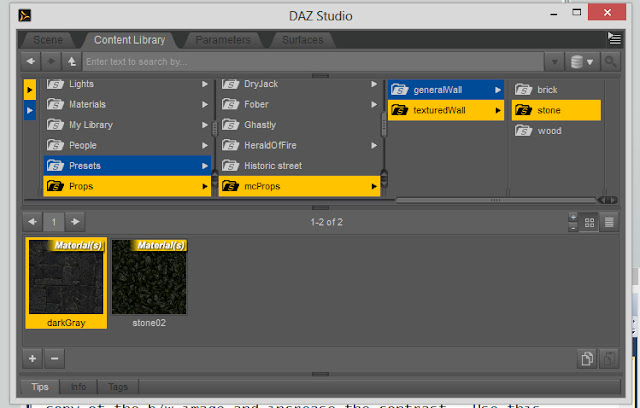Select the Historic street folder

pyautogui.click(x=300, y=166)
